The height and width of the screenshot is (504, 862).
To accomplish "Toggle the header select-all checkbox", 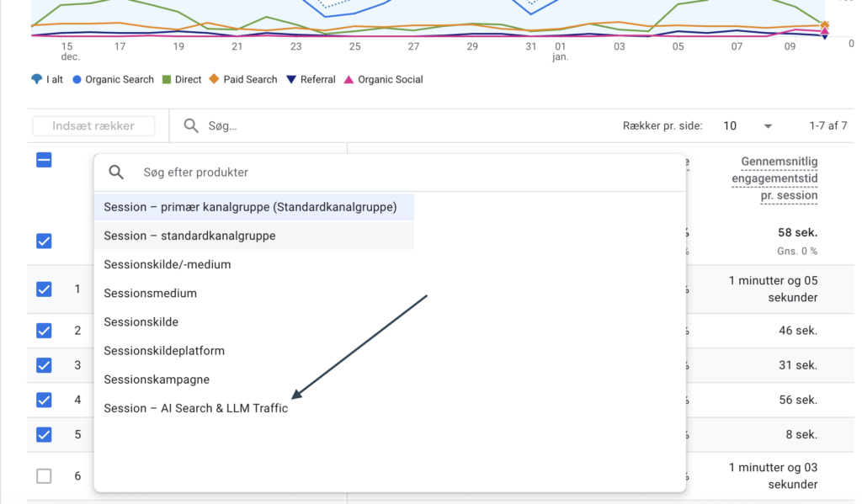I will click(44, 160).
